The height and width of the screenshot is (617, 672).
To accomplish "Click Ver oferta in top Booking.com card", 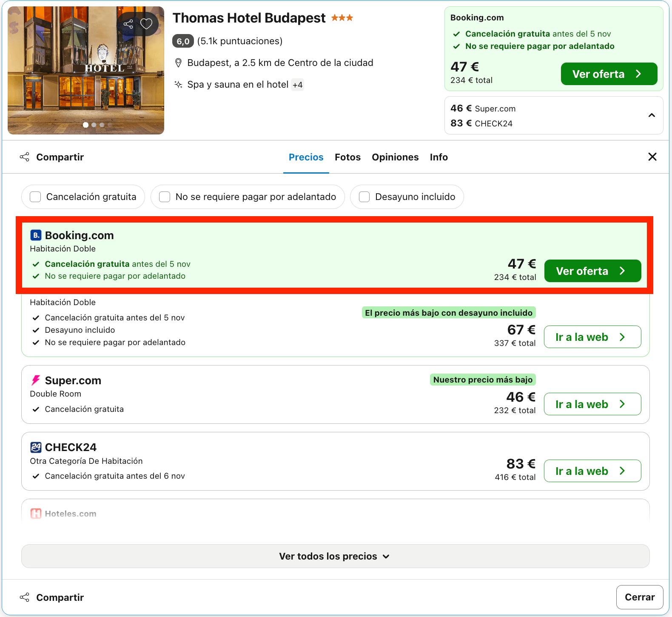I will point(609,74).
